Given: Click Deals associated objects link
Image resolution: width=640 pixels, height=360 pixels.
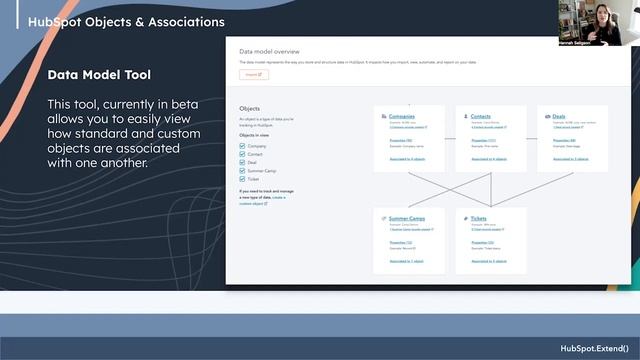Looking at the screenshot, I should tap(571, 159).
